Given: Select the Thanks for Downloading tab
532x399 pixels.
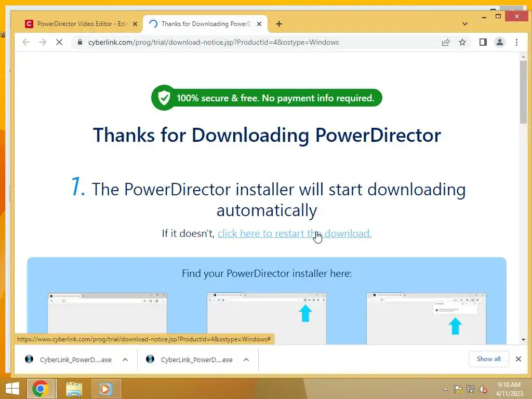Looking at the screenshot, I should (206, 24).
